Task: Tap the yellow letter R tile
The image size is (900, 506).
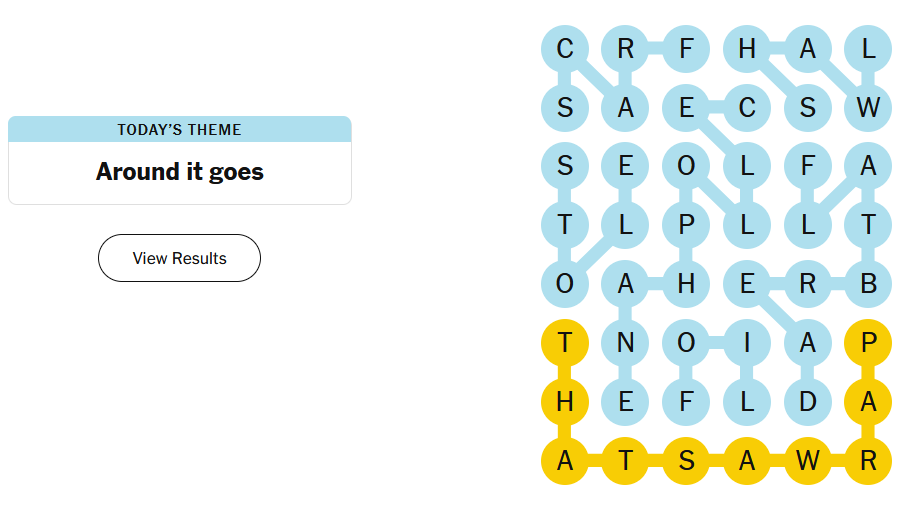Action: [868, 461]
